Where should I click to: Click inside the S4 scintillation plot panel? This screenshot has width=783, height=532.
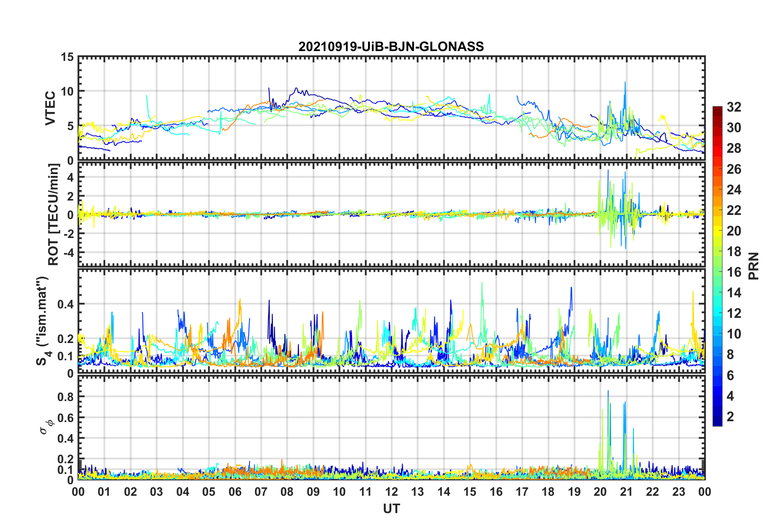391,321
